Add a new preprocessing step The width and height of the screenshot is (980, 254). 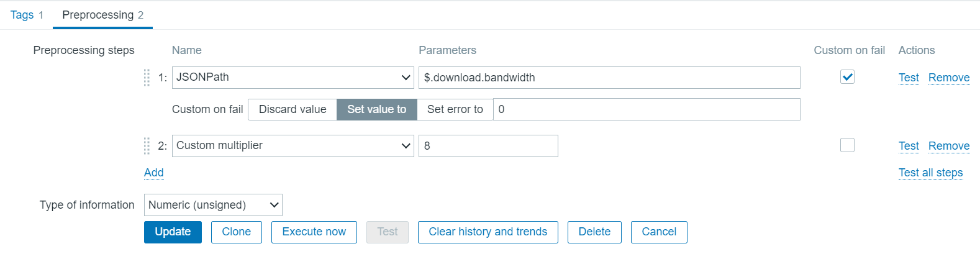154,173
